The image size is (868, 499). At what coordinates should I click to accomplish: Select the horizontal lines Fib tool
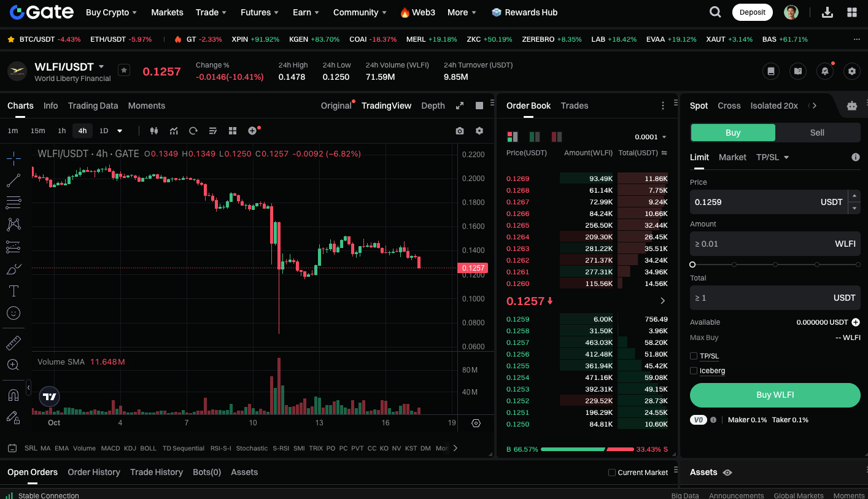[x=14, y=203]
